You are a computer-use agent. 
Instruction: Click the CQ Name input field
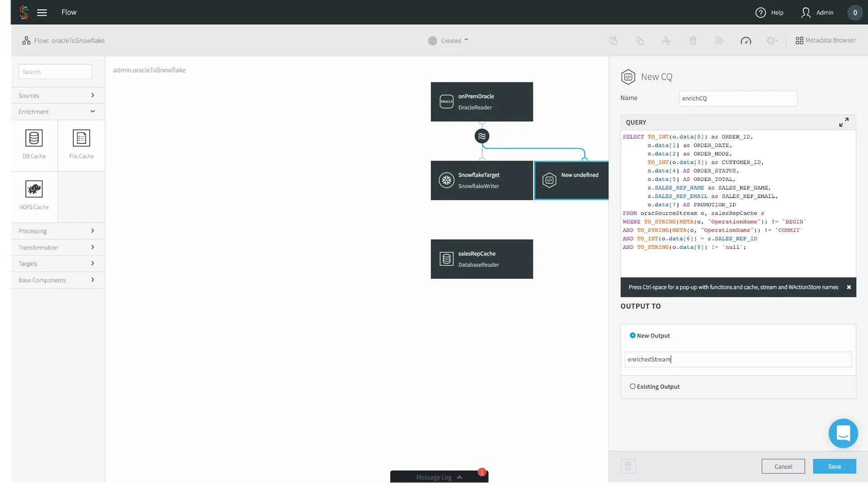pyautogui.click(x=738, y=98)
